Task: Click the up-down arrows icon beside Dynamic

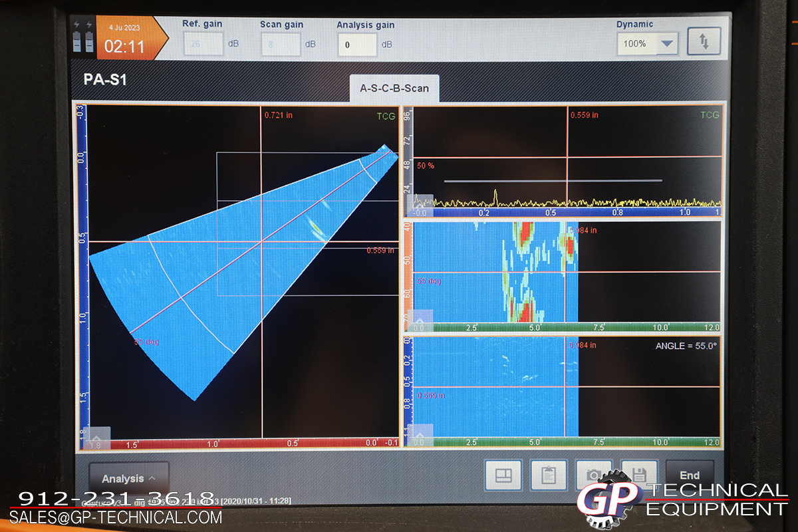Action: [704, 41]
